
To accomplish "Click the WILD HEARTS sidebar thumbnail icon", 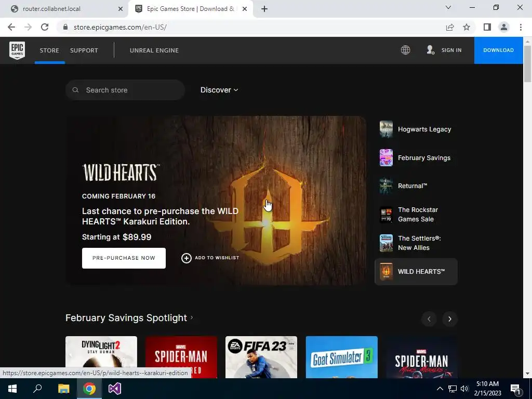I will pos(386,271).
